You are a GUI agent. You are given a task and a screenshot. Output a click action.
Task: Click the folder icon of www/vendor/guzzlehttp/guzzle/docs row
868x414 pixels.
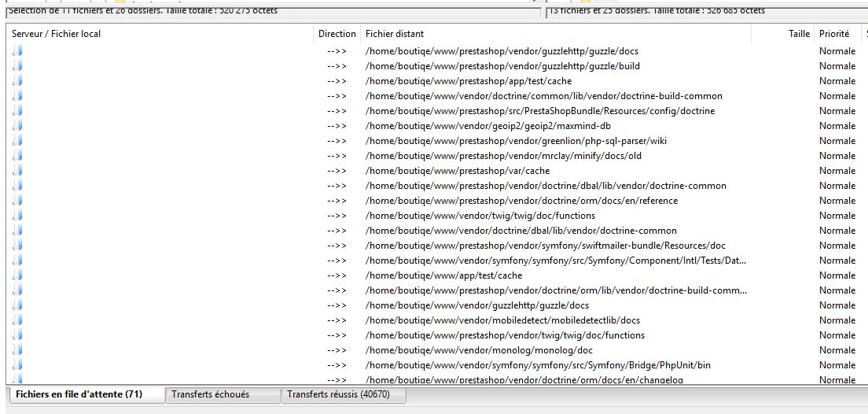coord(17,305)
